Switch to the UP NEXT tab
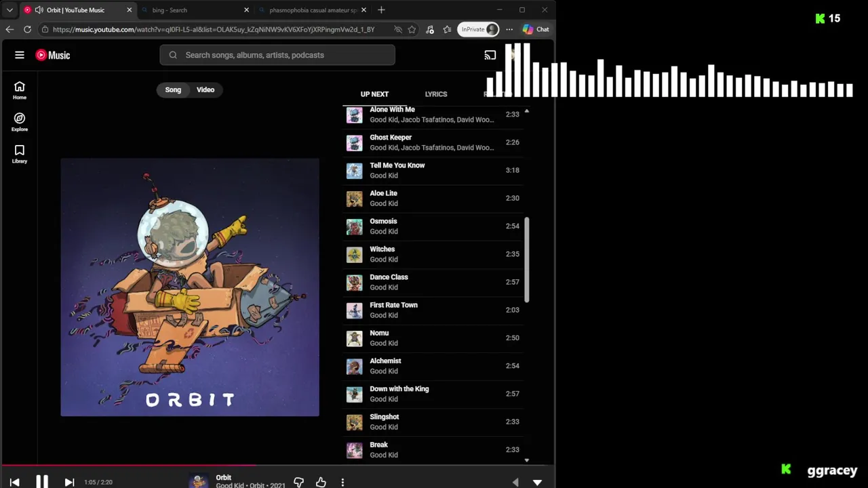The width and height of the screenshot is (868, 488). click(374, 94)
